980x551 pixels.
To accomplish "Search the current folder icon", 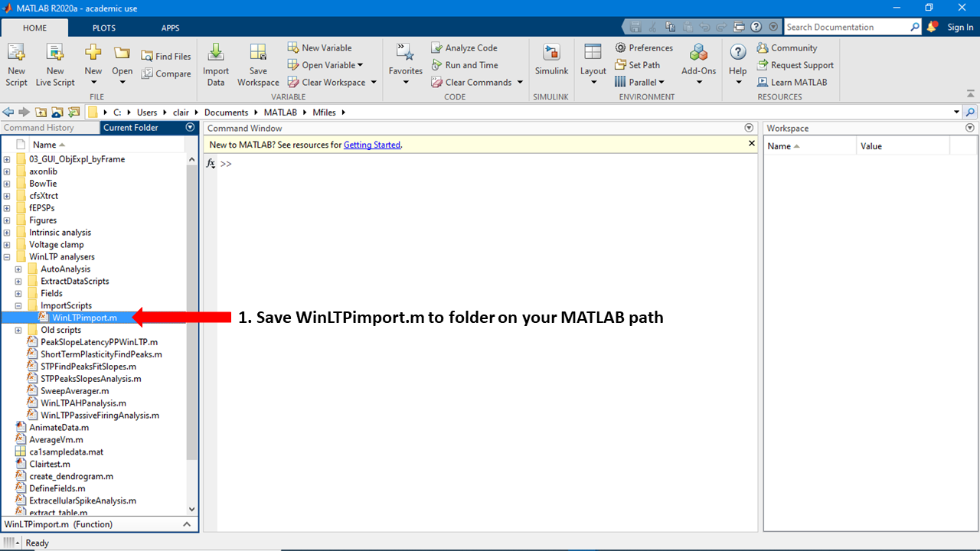I will 970,112.
